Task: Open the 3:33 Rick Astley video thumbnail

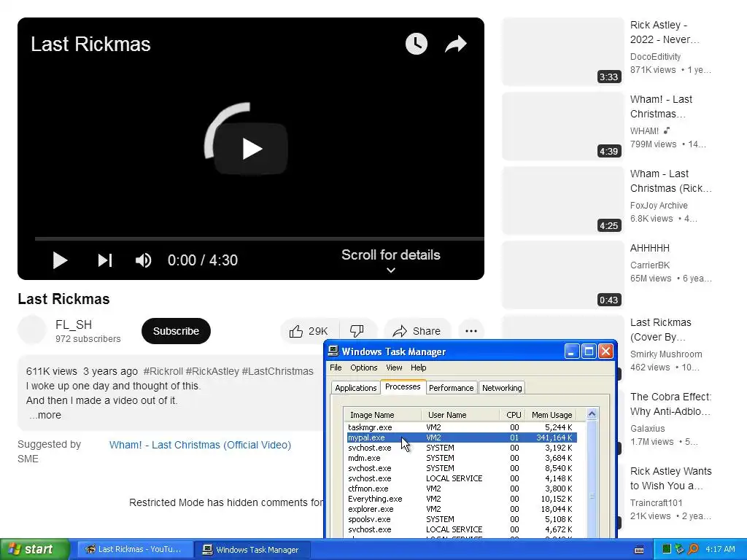Action: tap(562, 52)
